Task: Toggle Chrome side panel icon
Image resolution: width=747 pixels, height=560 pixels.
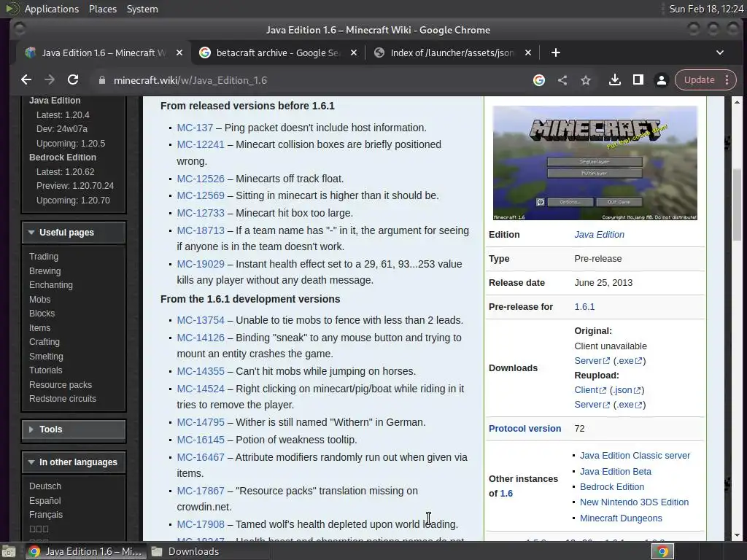Action: click(x=638, y=80)
